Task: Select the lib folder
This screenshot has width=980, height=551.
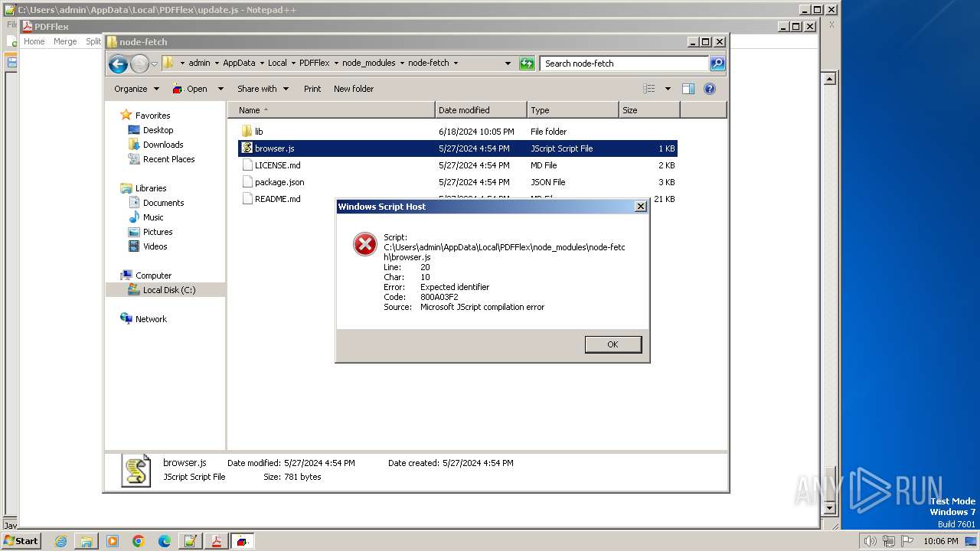Action: pos(458,132)
